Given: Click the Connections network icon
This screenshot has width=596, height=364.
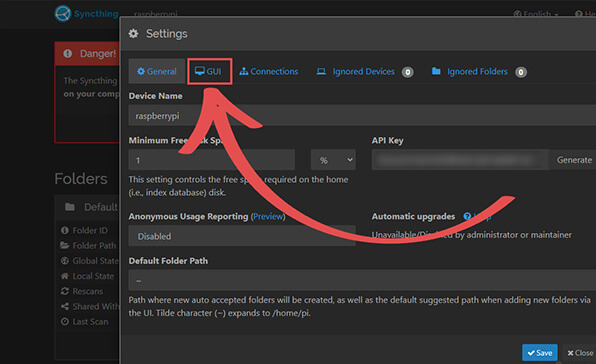Looking at the screenshot, I should (x=244, y=71).
